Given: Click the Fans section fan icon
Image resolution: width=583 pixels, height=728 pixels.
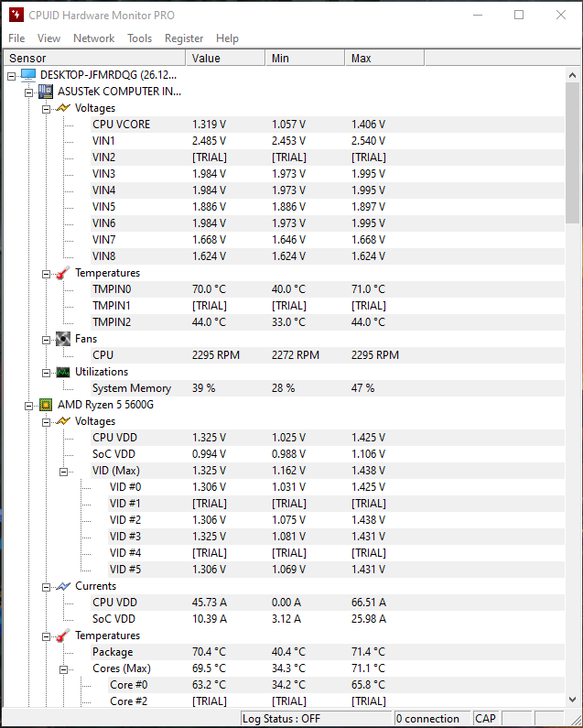Looking at the screenshot, I should coord(63,339).
